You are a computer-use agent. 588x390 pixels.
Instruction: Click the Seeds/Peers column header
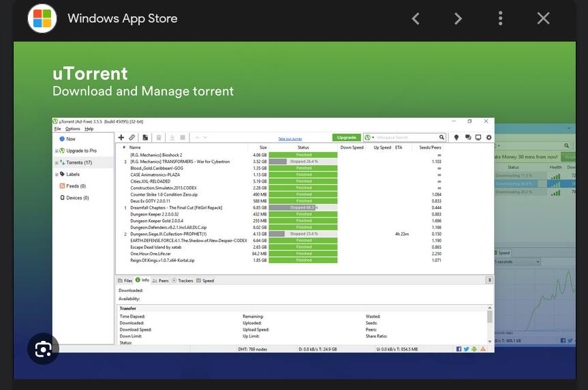click(430, 147)
